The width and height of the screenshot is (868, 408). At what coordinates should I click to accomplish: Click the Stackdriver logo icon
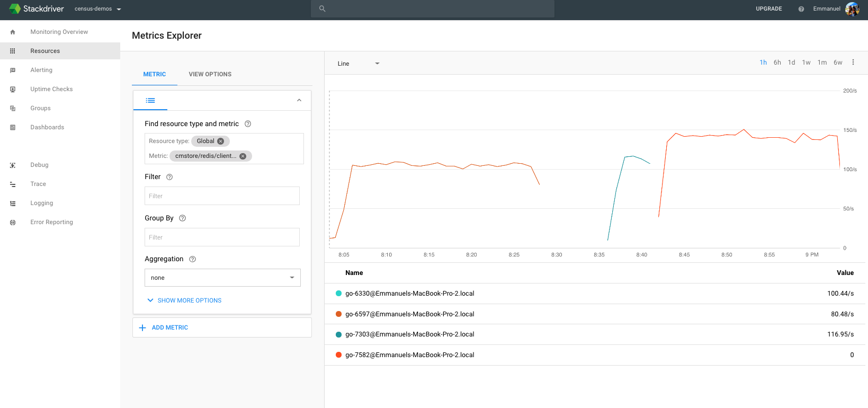pos(15,9)
